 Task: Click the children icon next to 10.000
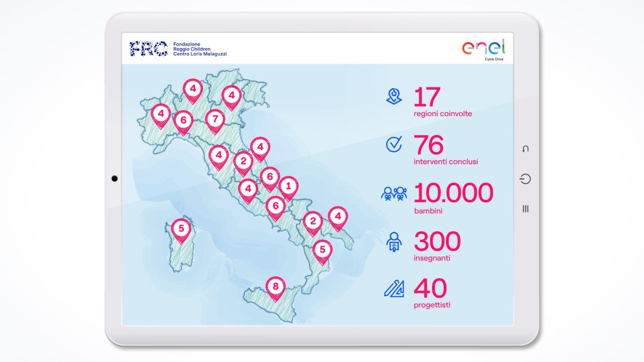[x=394, y=193]
